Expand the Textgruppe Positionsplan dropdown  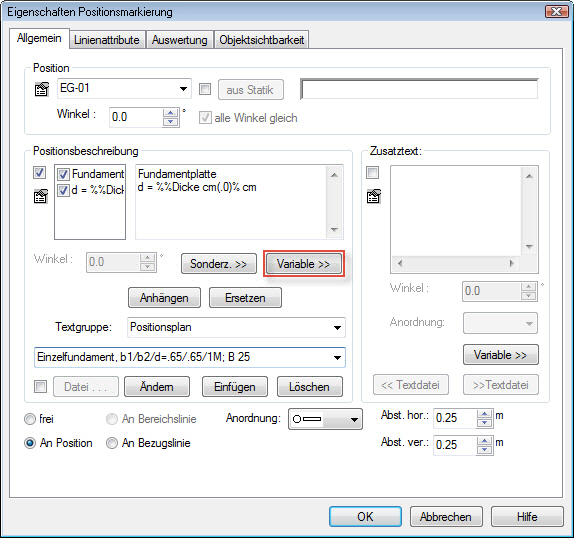tap(338, 328)
